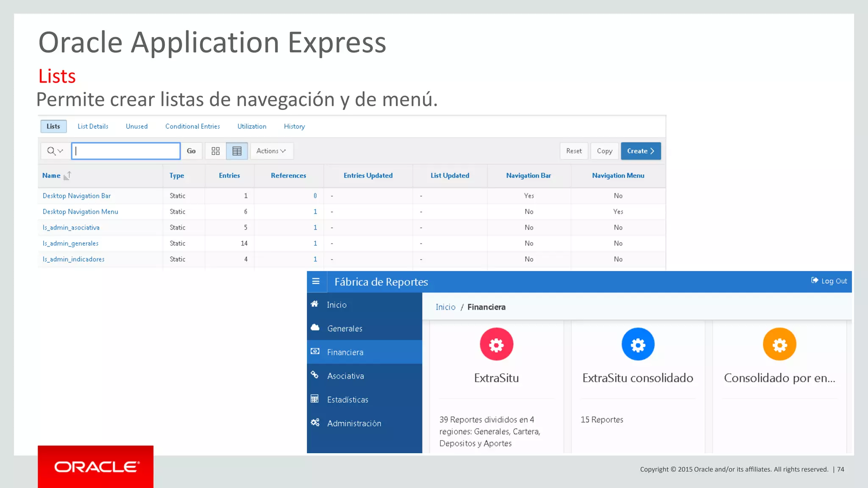This screenshot has height=488, width=868.
Task: Click references count for ls_admin_asociativa
Action: click(x=315, y=227)
